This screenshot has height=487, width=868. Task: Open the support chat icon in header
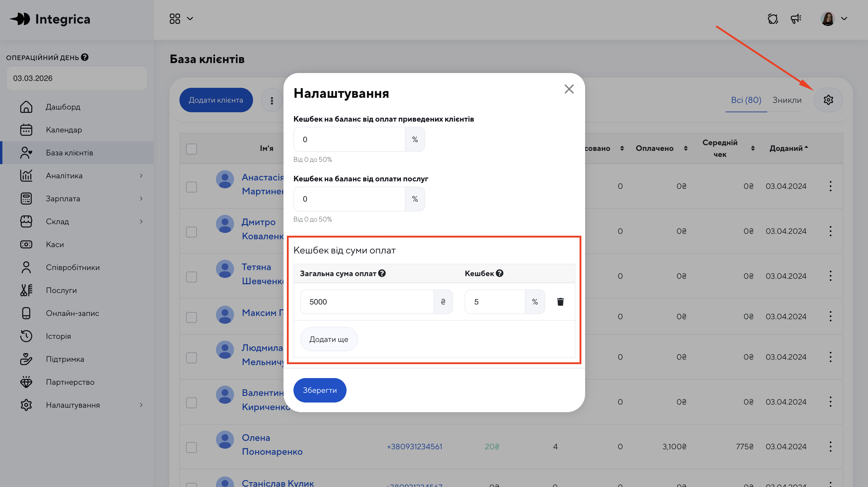[x=773, y=19]
